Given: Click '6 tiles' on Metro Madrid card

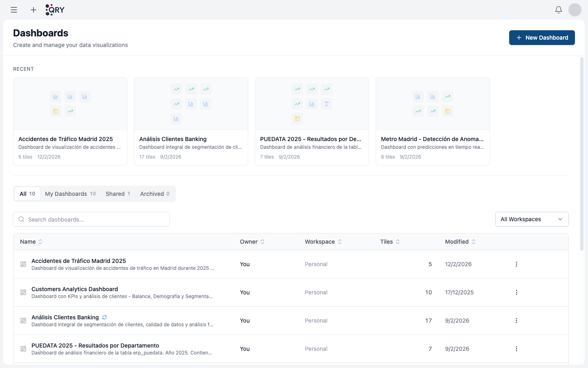Looking at the screenshot, I should (x=388, y=157).
